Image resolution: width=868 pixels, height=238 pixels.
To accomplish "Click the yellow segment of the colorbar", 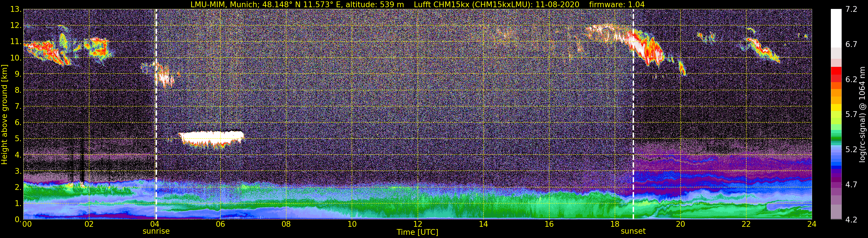I will click(x=836, y=108).
